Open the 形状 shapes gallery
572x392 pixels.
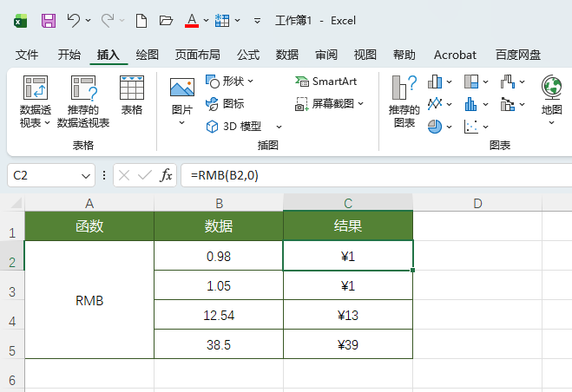[230, 82]
